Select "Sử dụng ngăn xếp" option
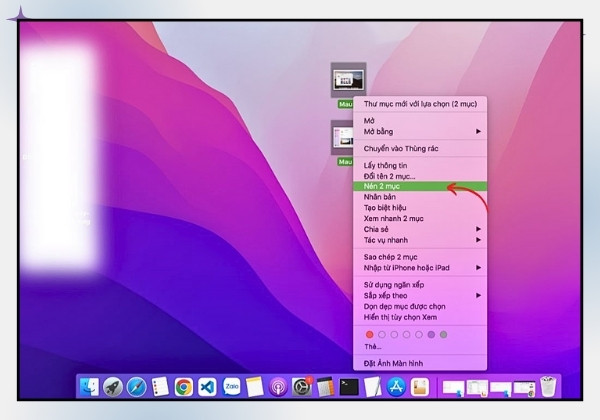 point(420,285)
